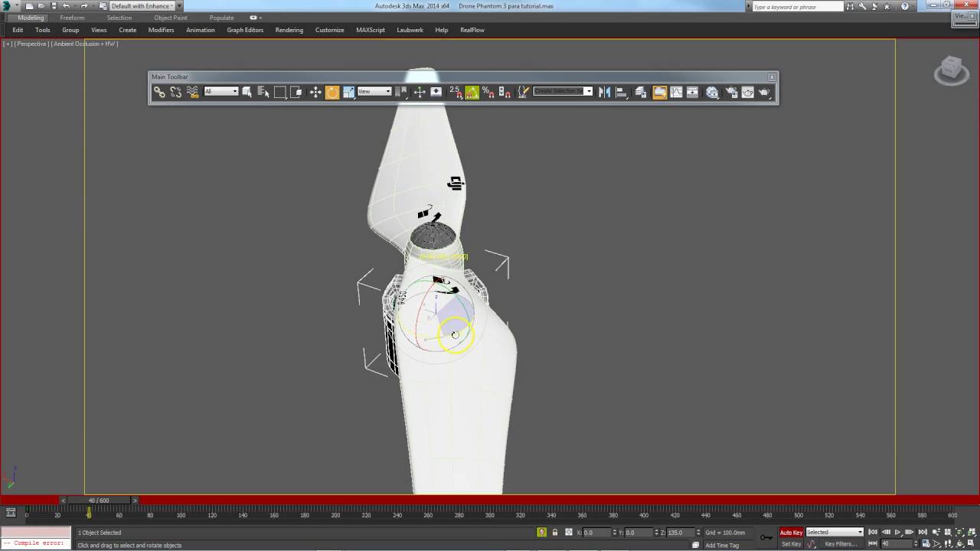Click the time slider 40 / 600 handle
Image resolution: width=980 pixels, height=551 pixels.
tap(99, 500)
